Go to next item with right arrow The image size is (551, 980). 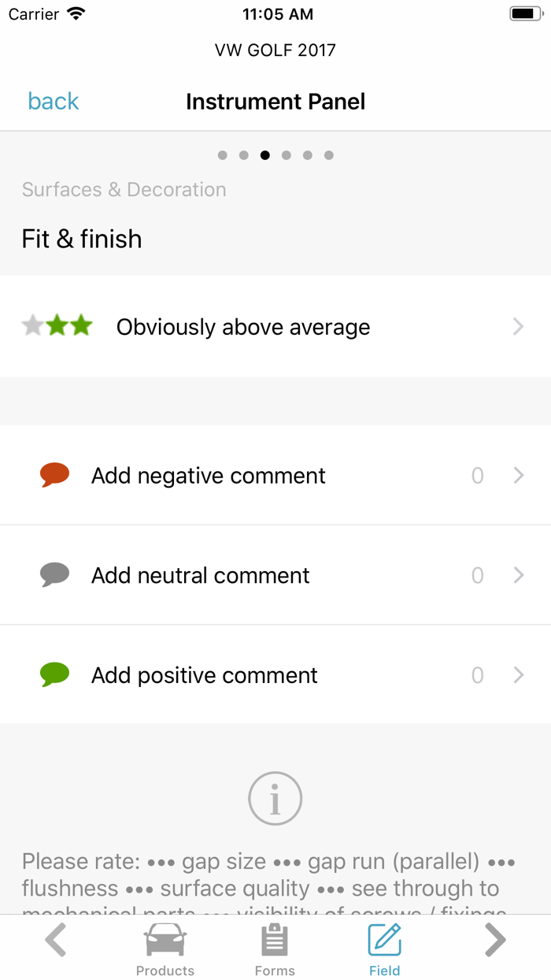pos(494,940)
